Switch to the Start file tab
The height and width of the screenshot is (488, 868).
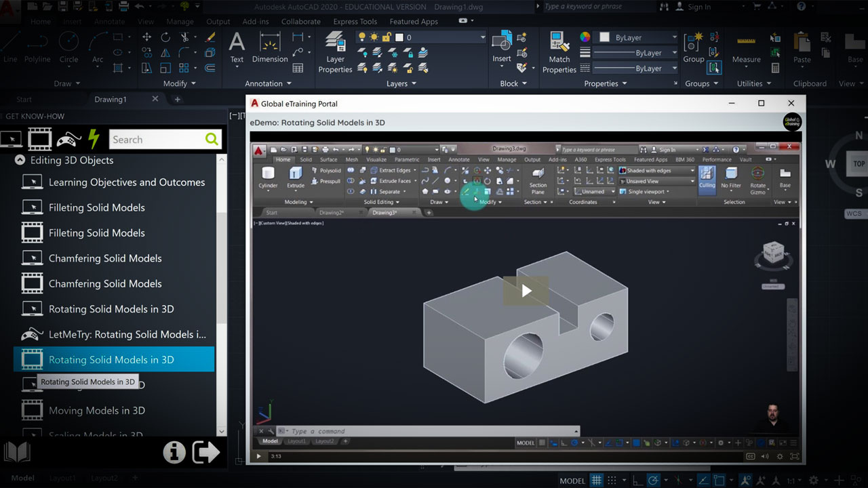click(x=24, y=99)
